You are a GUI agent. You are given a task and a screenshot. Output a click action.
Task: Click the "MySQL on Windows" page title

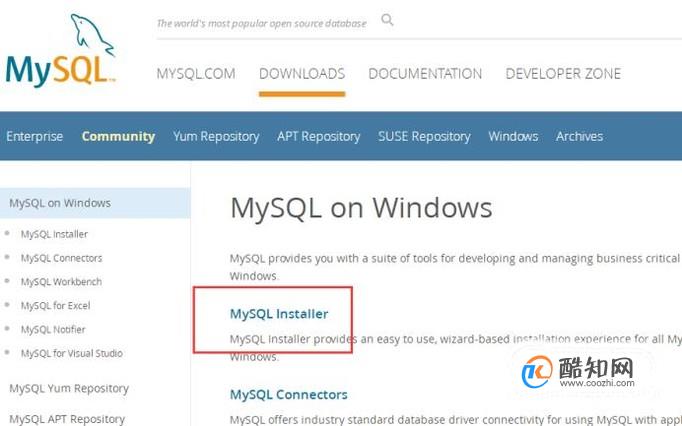coord(361,208)
